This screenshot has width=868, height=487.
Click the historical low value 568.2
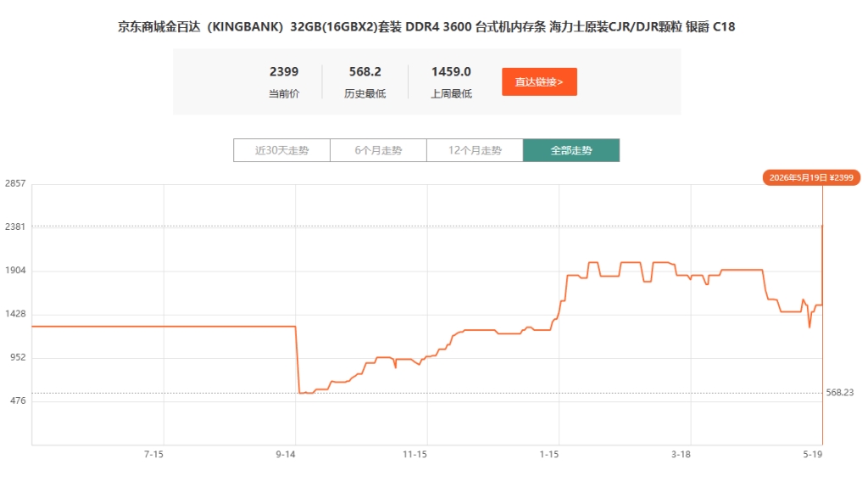tap(364, 72)
